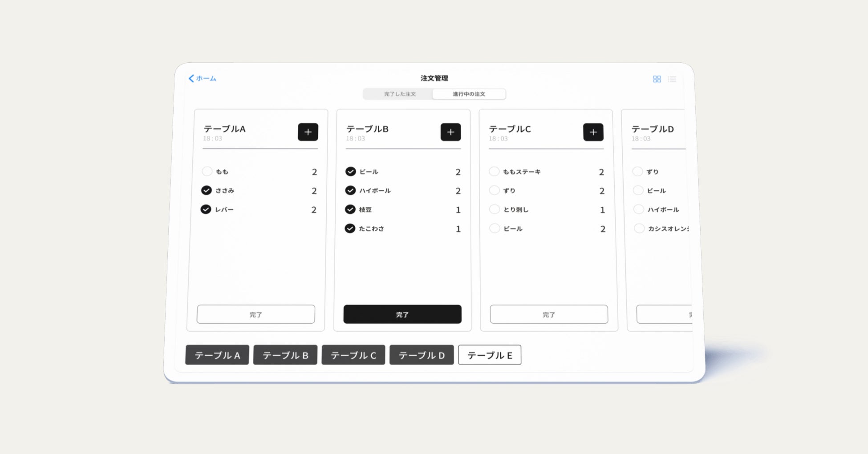Check off ハイボール in テーブルD
The width and height of the screenshot is (868, 454).
(638, 209)
